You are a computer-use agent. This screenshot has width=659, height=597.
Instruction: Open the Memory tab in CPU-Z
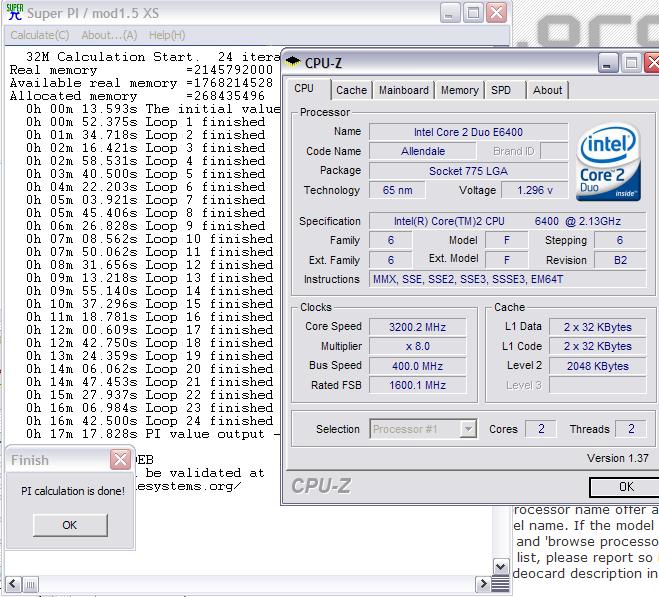tap(459, 90)
